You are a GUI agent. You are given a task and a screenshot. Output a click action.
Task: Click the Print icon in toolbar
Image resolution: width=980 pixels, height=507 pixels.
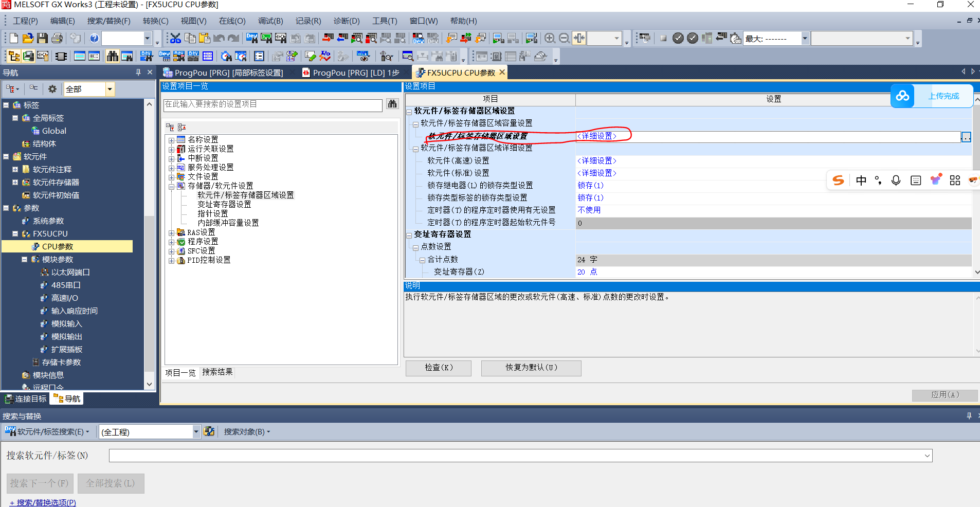coord(57,38)
